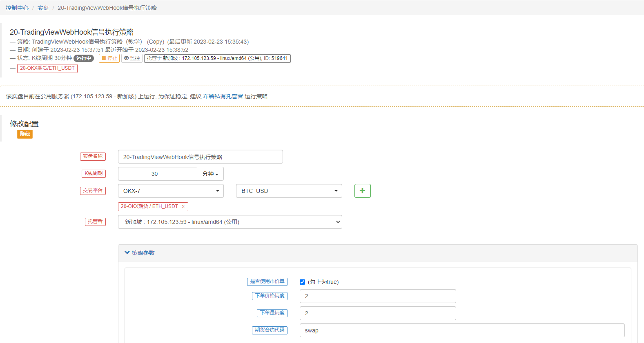This screenshot has height=343, width=644.
Task: Click the 下单量精度 input field
Action: point(378,313)
